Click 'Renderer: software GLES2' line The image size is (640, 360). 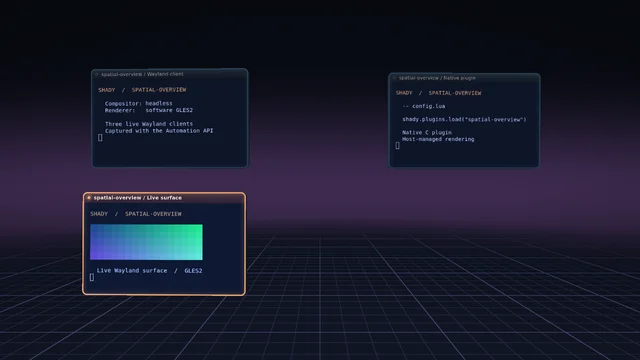pyautogui.click(x=149, y=110)
